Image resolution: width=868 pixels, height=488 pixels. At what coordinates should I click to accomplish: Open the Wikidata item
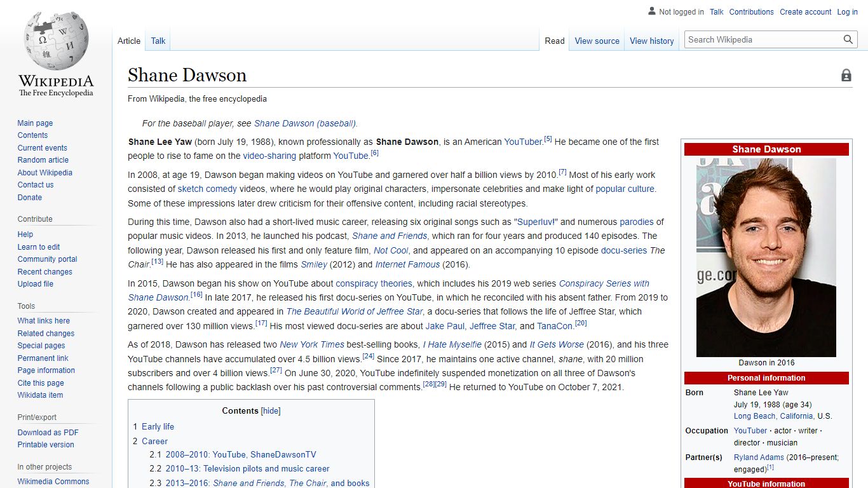pyautogui.click(x=40, y=395)
